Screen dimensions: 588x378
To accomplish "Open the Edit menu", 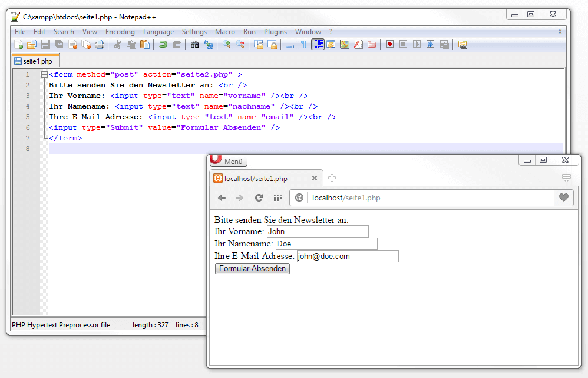I will (39, 32).
